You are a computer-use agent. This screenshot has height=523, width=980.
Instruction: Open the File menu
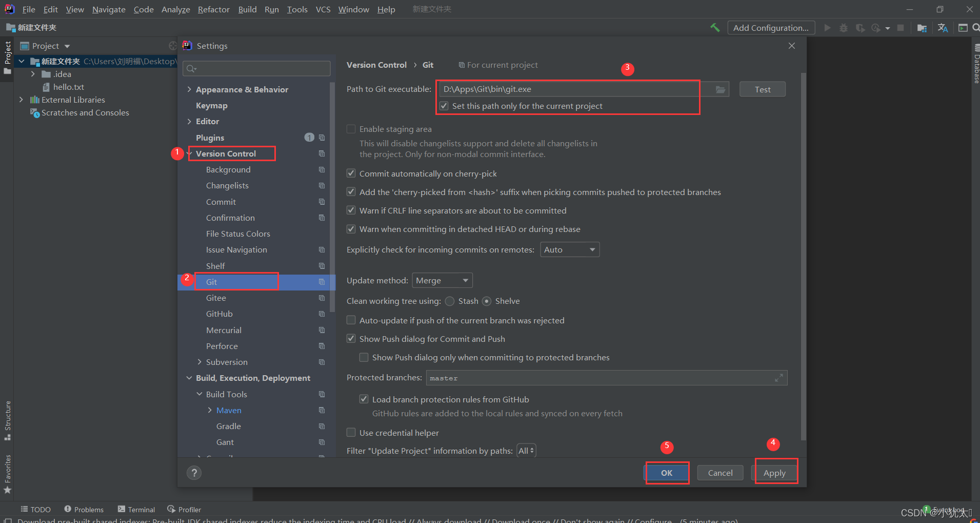[29, 9]
